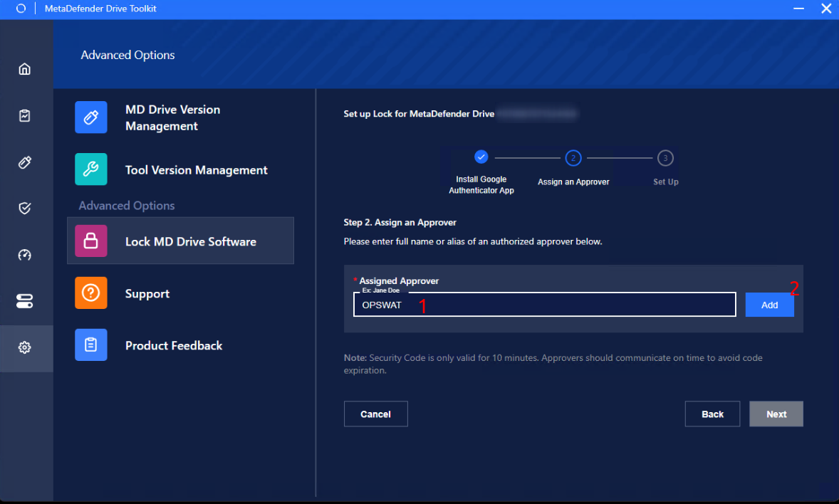This screenshot has height=504, width=839.
Task: Click the 'MetaDefender Drive Toolkit' title bar text
Action: tap(100, 9)
